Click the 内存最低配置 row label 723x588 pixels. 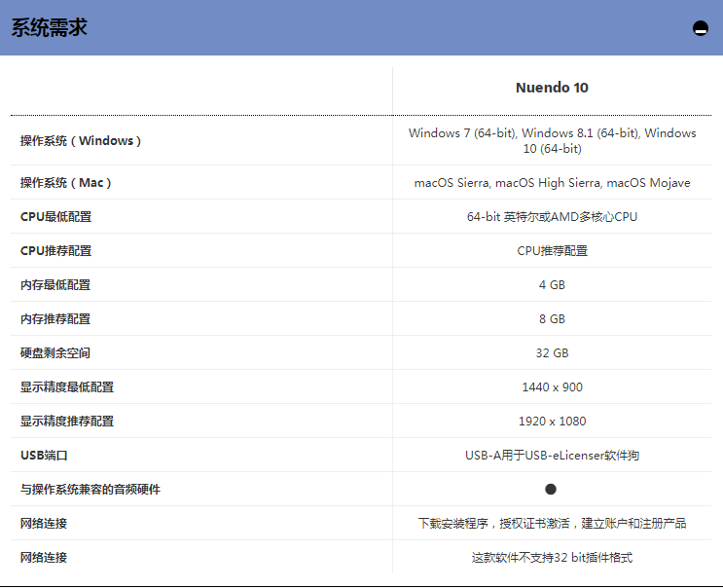point(55,285)
